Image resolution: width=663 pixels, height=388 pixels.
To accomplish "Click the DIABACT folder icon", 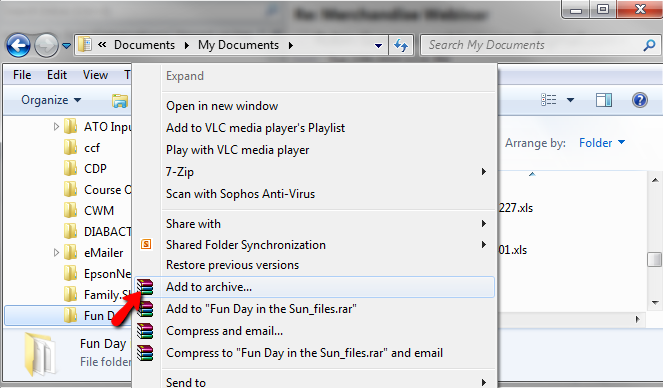I will pyautogui.click(x=71, y=232).
